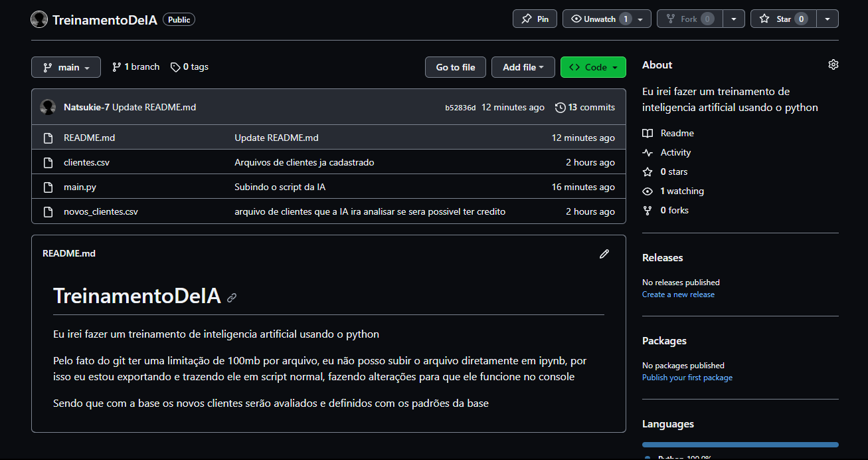Edit the README with the pencil icon
Screen dimensions: 868x460
(x=604, y=253)
